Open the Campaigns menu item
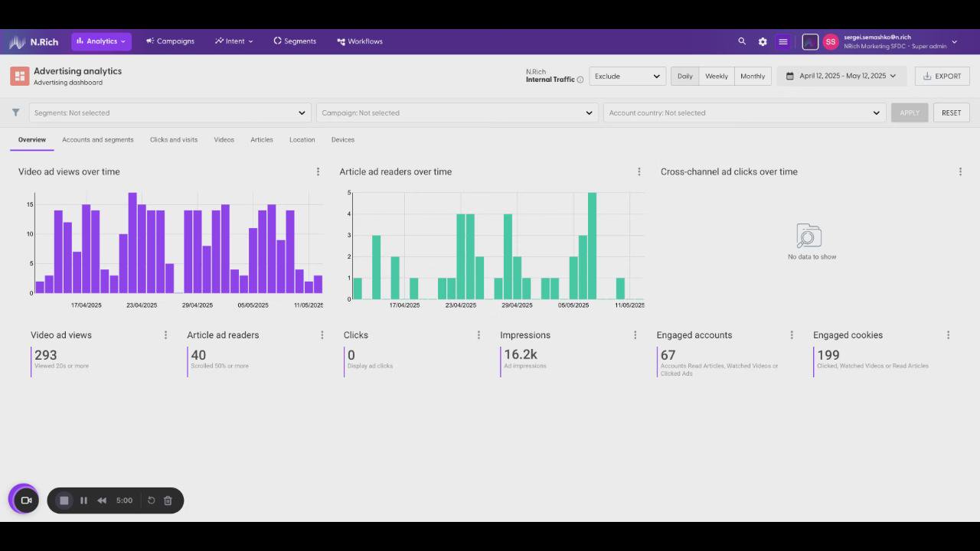The width and height of the screenshot is (980, 551). coord(170,41)
